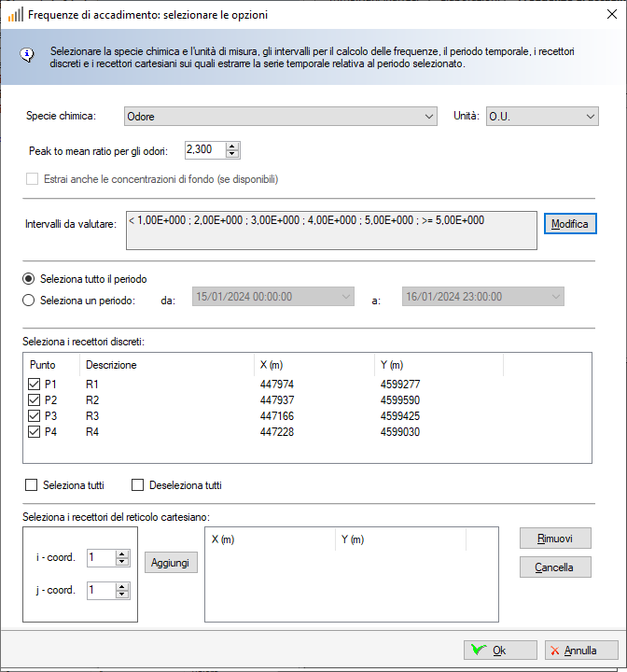
Task: Decrease the i - coord. spinner value
Action: click(x=122, y=562)
